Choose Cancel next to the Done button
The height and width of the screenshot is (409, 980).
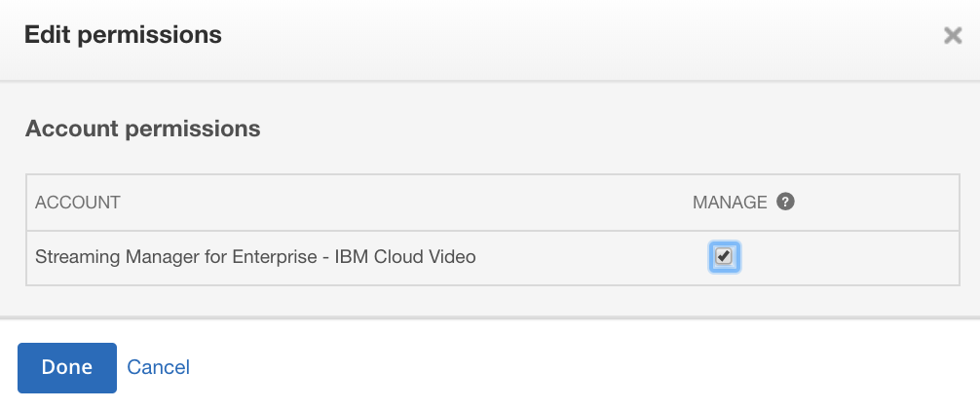(158, 367)
